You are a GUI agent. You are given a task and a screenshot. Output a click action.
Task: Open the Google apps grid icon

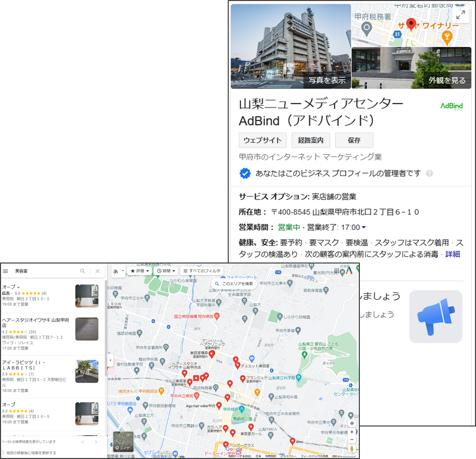point(336,270)
